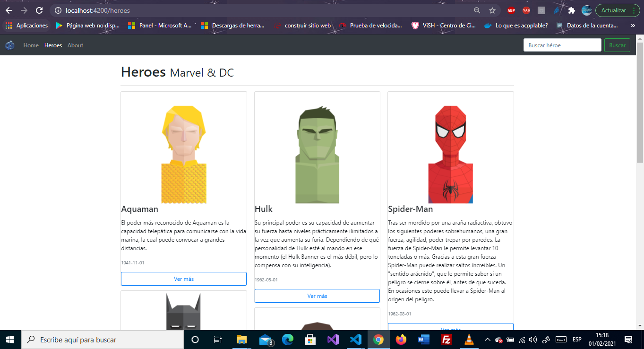Open the Mail app from the taskbar
Viewport: 644px width, 349px height.
(266, 340)
